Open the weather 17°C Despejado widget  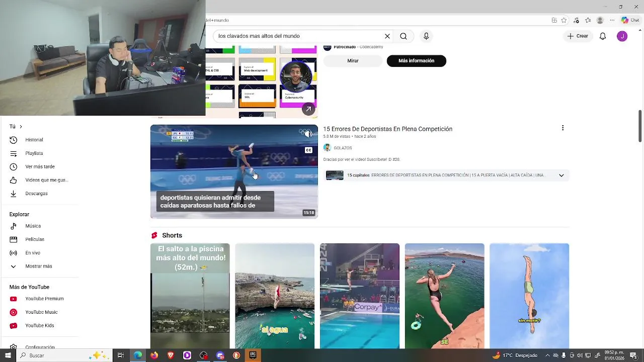515,355
